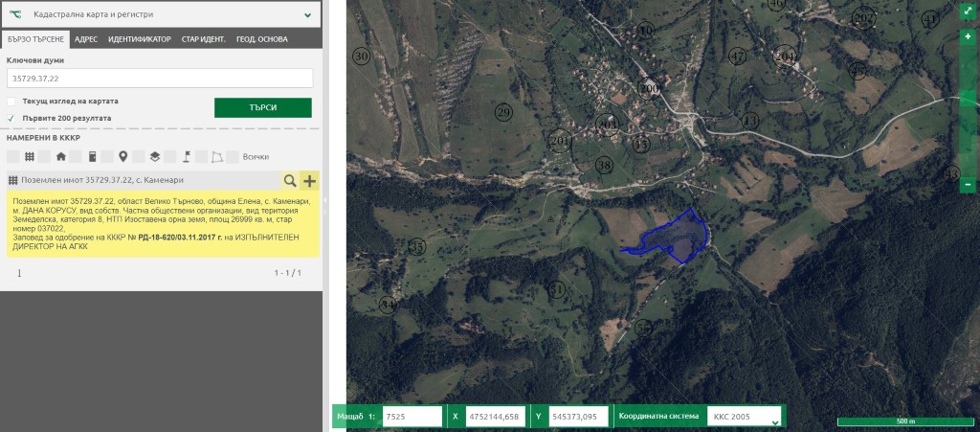Toggle fullscreen map with the arrows icon
980x432 pixels.
click(968, 13)
